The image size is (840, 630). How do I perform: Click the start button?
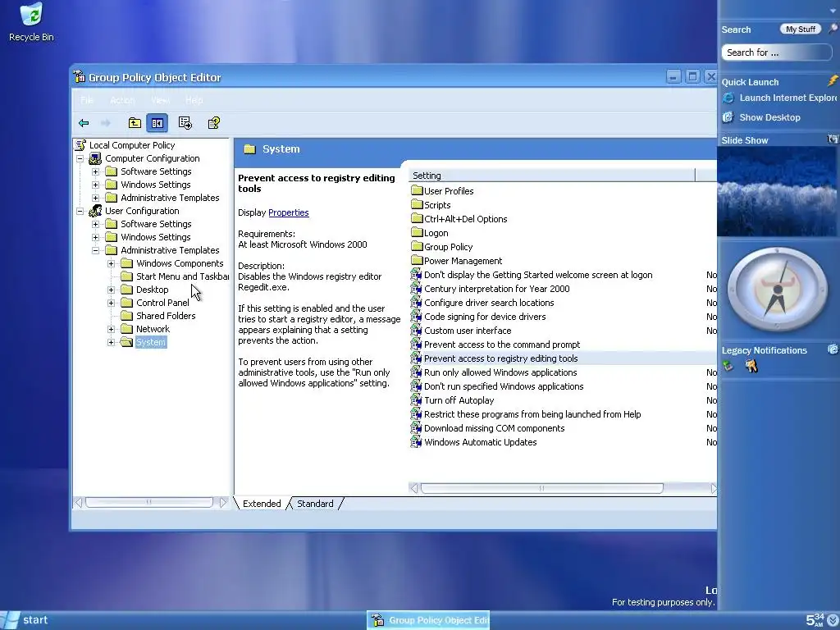tap(25, 620)
